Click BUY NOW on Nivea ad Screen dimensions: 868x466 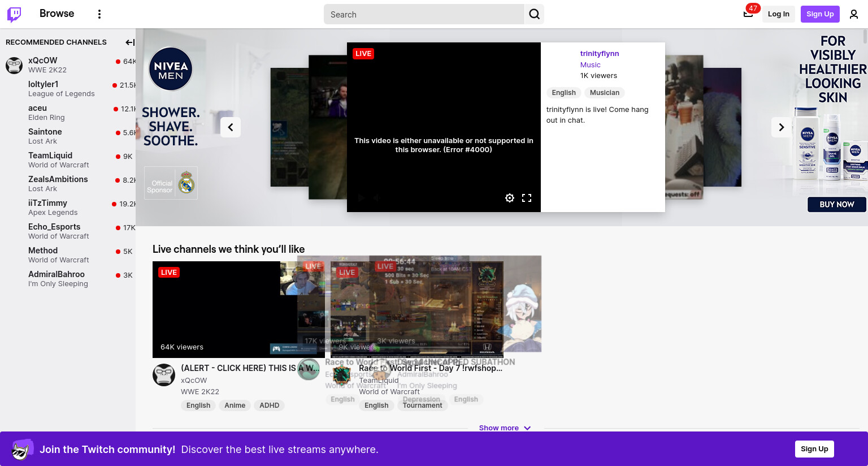coord(837,204)
